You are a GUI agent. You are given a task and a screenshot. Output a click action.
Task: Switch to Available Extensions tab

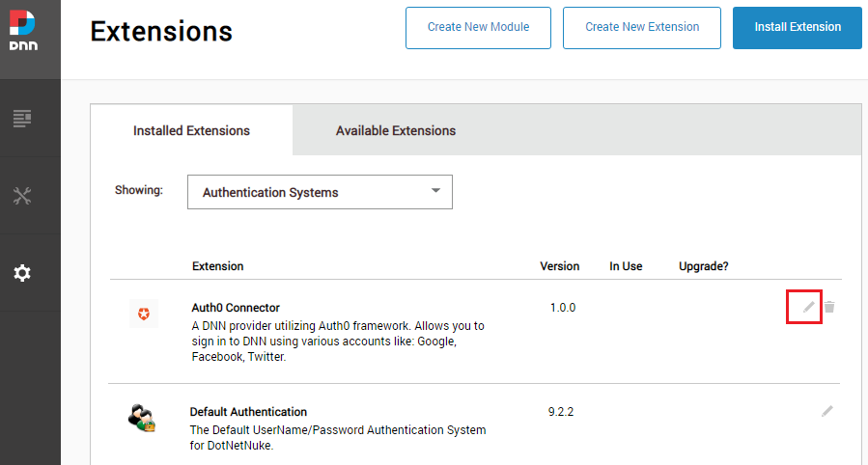(x=396, y=130)
